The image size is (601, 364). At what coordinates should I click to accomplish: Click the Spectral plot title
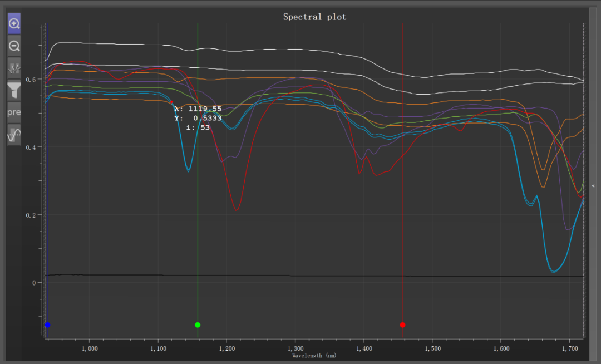tap(314, 17)
